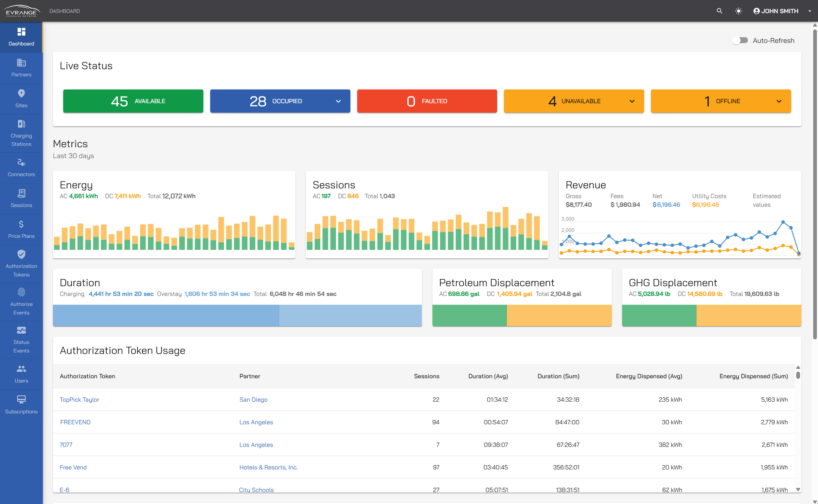Open the John Smith account dropdown
Screen dimensions: 818x504
click(775, 11)
